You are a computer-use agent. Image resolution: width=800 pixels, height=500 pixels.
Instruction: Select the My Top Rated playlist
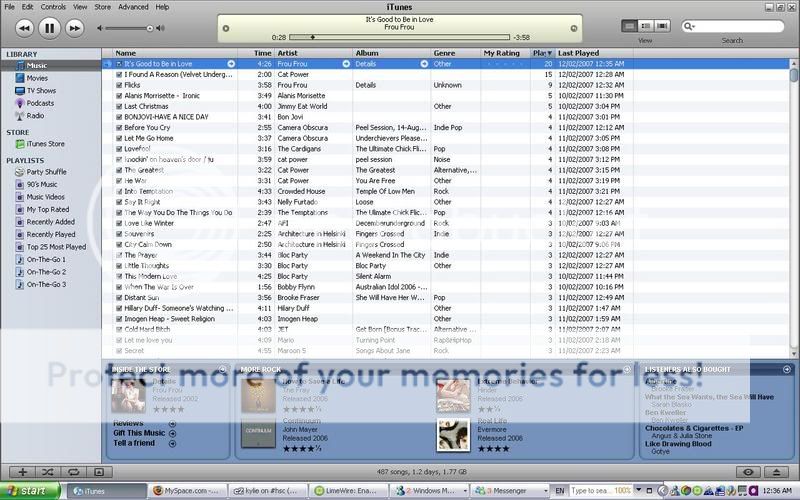(47, 209)
